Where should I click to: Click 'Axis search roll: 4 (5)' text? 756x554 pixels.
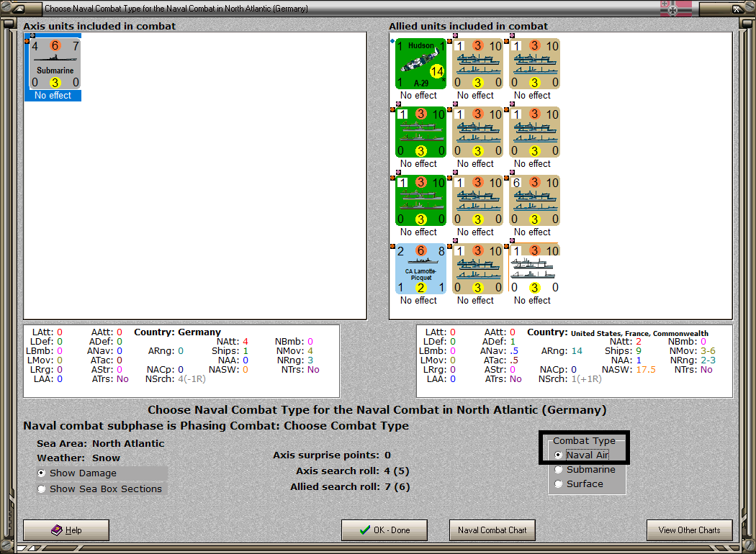pos(353,471)
